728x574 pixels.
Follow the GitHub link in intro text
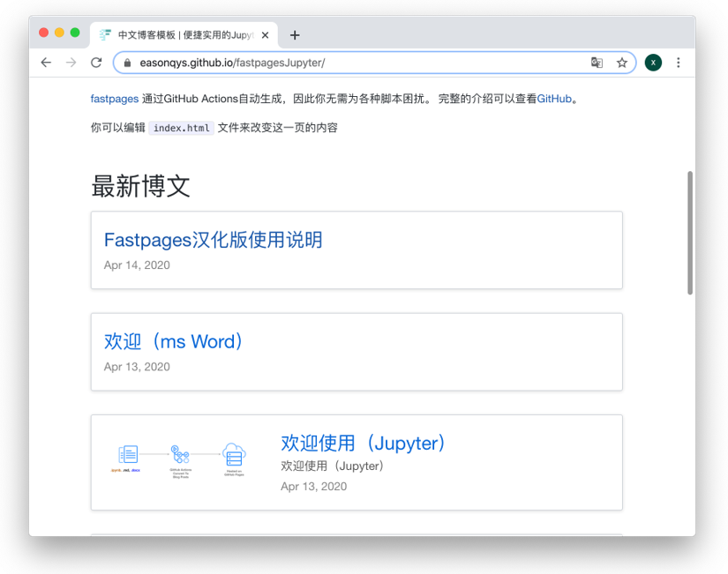point(554,99)
